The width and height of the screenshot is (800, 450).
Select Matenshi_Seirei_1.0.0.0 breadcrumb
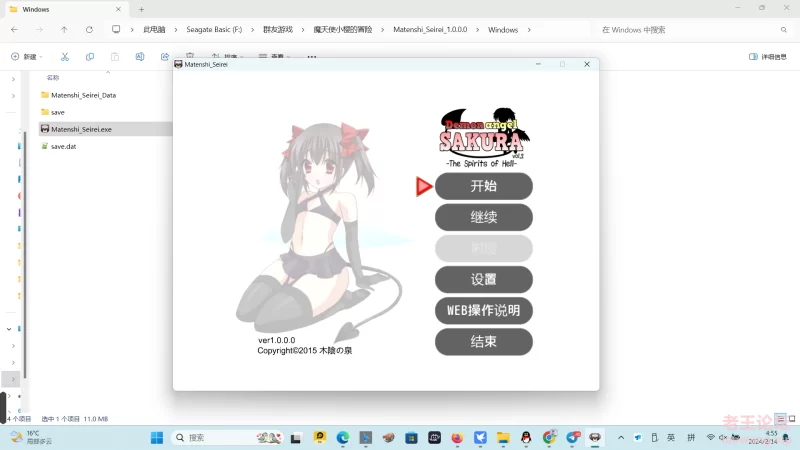(x=430, y=30)
